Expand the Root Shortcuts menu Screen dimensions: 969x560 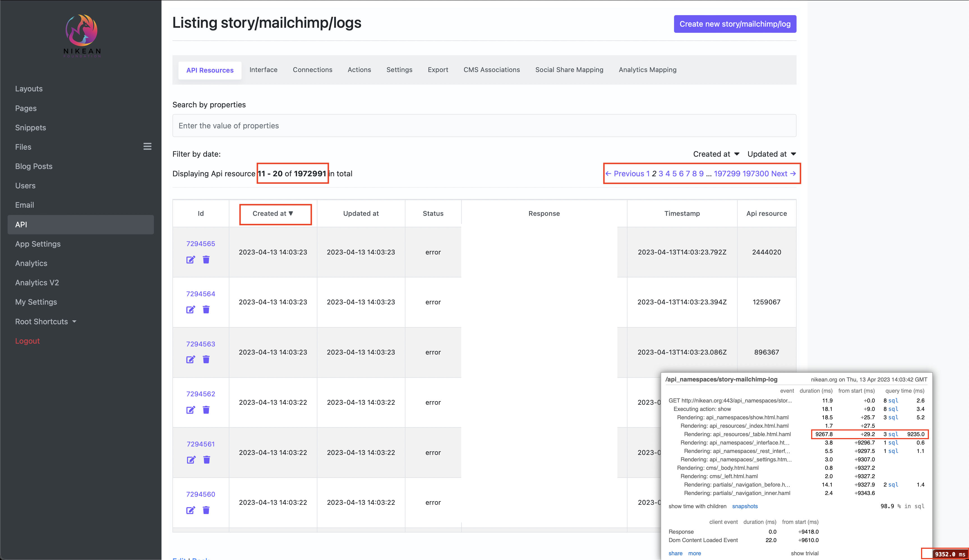[x=46, y=321]
